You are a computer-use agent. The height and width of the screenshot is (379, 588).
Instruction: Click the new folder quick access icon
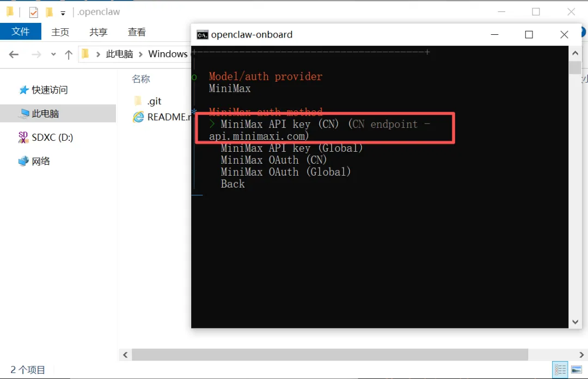[49, 13]
